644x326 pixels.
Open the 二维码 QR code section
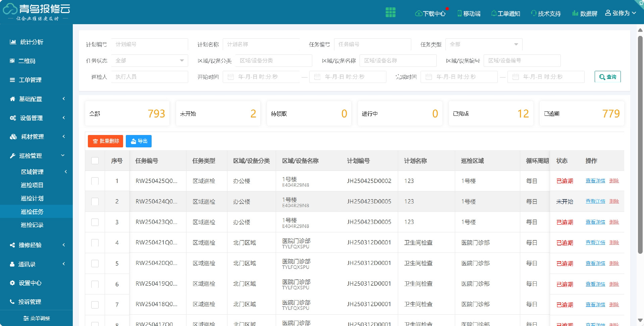pos(27,61)
